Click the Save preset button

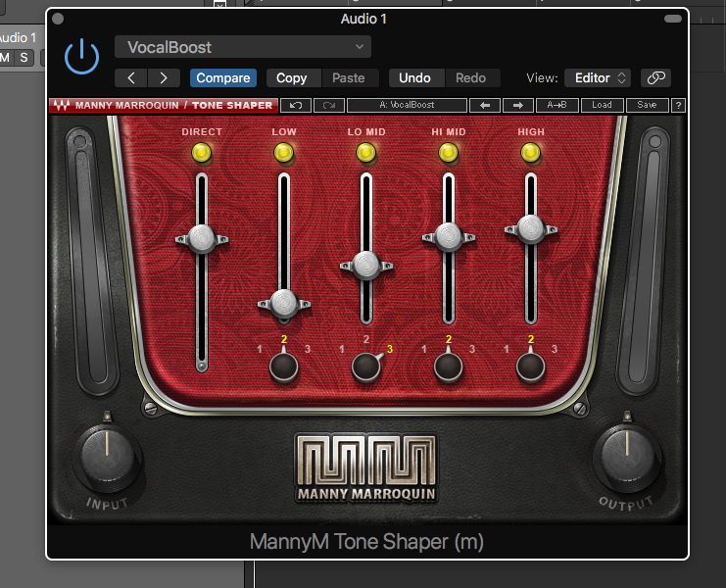click(x=648, y=105)
